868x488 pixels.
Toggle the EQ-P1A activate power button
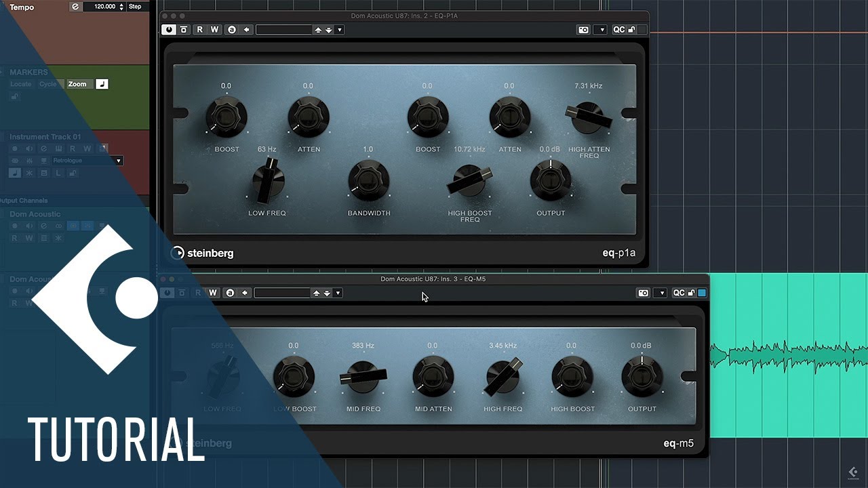tap(168, 30)
